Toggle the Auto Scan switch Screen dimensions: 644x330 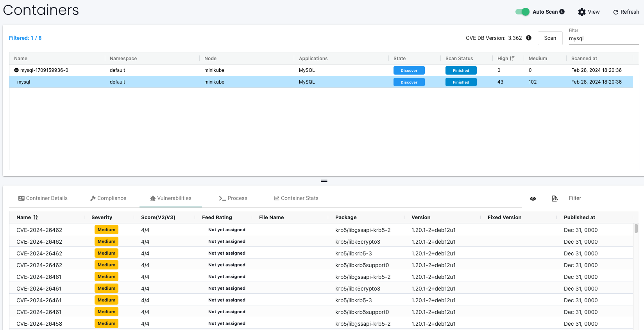522,12
